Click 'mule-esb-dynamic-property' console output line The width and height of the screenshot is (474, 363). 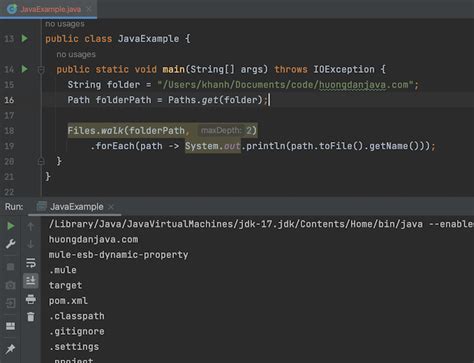pos(118,255)
